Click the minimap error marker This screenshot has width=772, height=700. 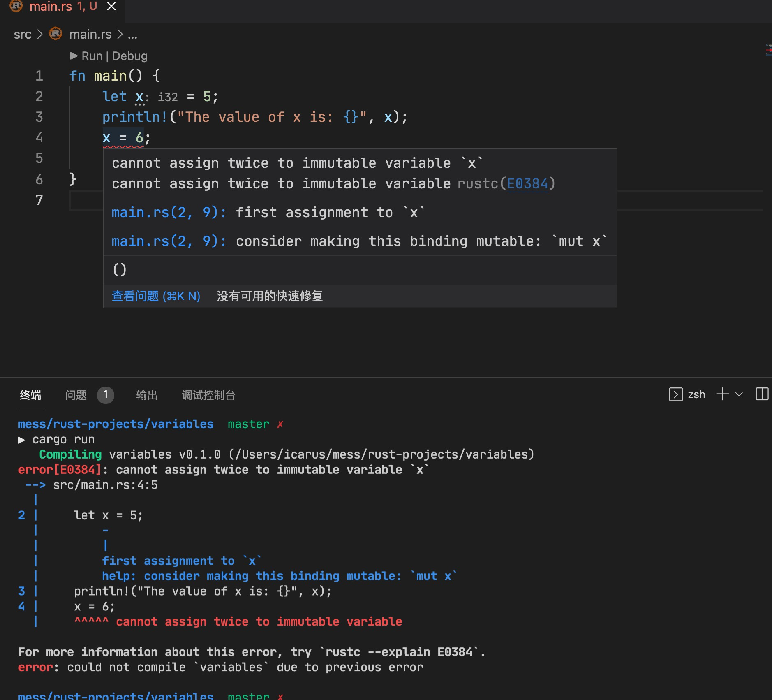tap(769, 51)
